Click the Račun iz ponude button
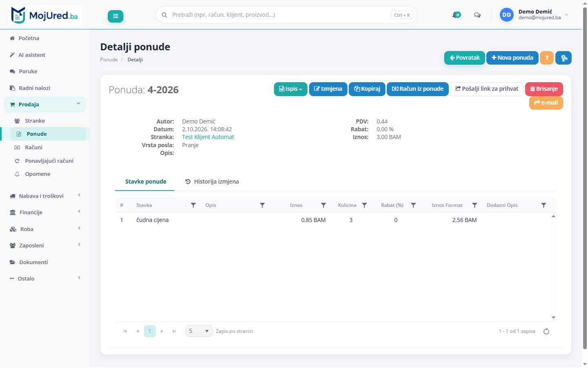The height and width of the screenshot is (368, 588). (418, 89)
